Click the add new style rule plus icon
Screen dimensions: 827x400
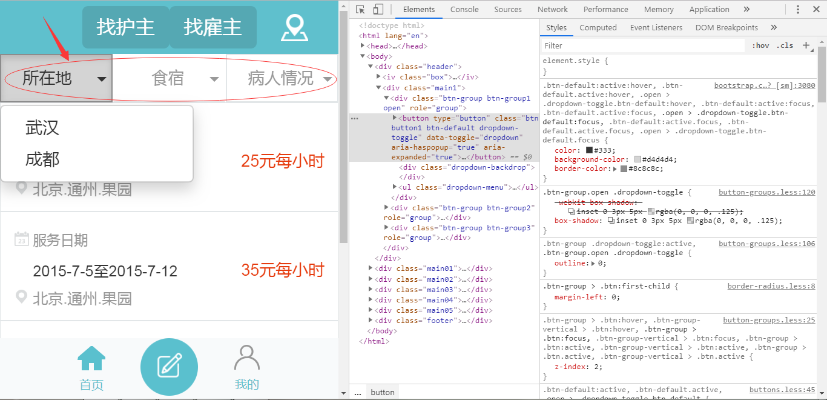coord(804,45)
